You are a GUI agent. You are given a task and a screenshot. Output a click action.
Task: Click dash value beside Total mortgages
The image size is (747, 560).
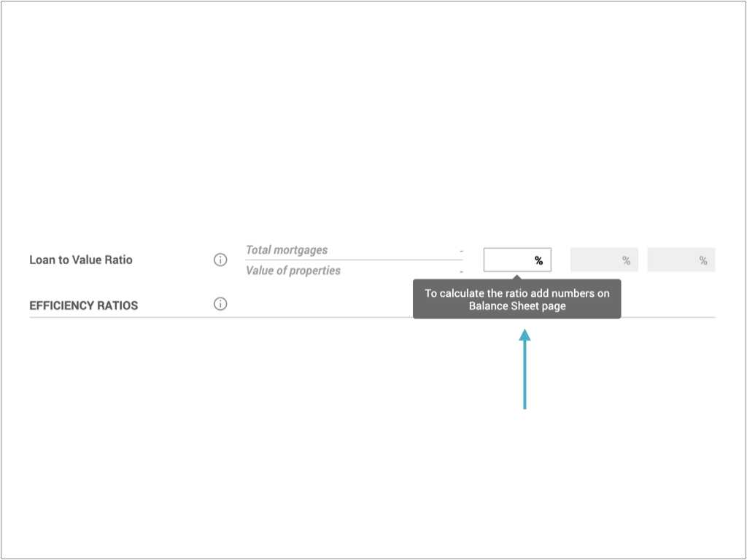click(x=461, y=251)
